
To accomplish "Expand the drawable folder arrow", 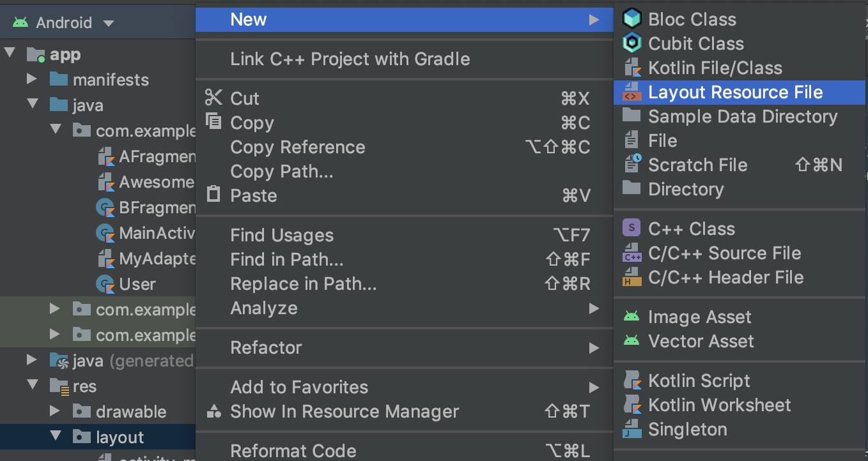I will pos(55,411).
